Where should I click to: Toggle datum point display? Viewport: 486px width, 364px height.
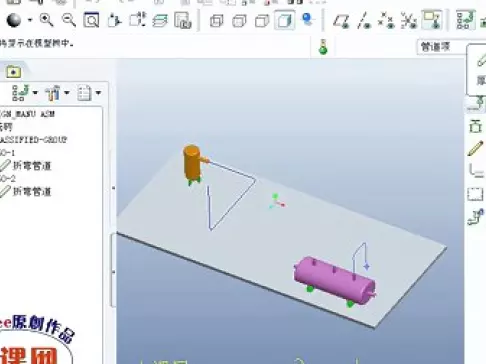click(386, 21)
